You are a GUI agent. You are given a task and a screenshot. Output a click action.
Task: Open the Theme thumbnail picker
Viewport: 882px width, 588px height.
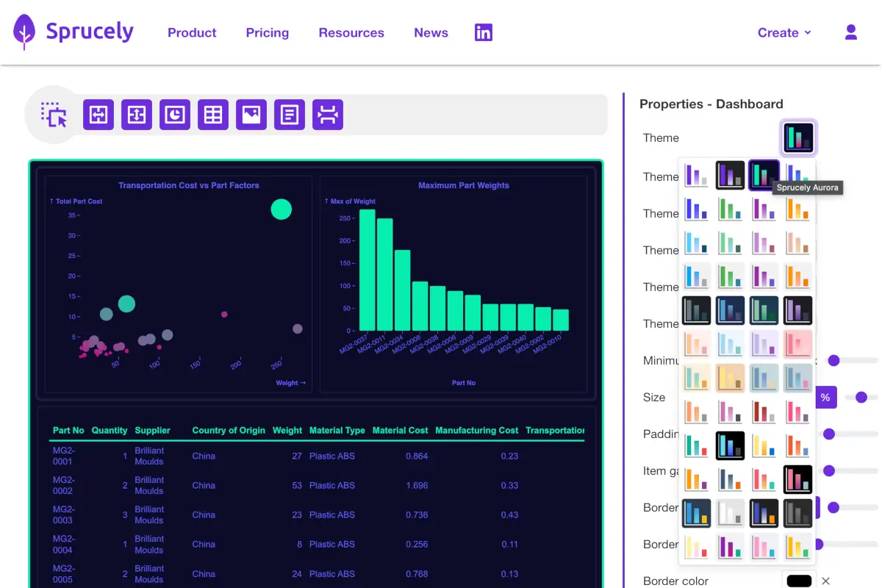[798, 137]
